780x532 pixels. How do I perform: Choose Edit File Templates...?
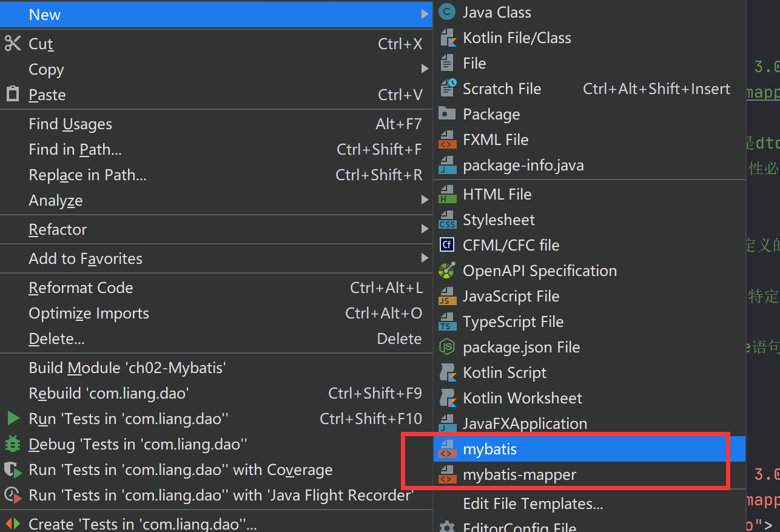(590, 503)
